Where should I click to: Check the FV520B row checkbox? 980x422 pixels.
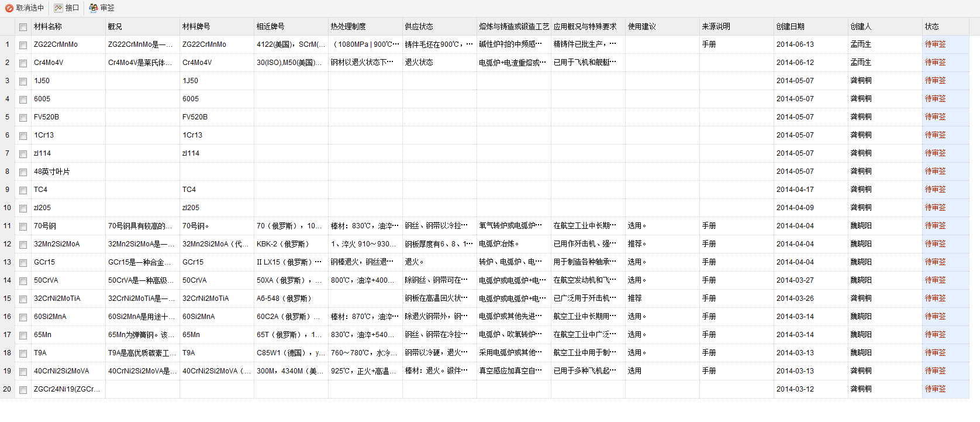click(23, 118)
